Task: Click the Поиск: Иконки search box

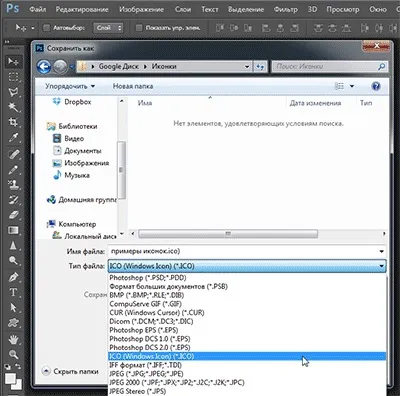Action: [x=330, y=67]
